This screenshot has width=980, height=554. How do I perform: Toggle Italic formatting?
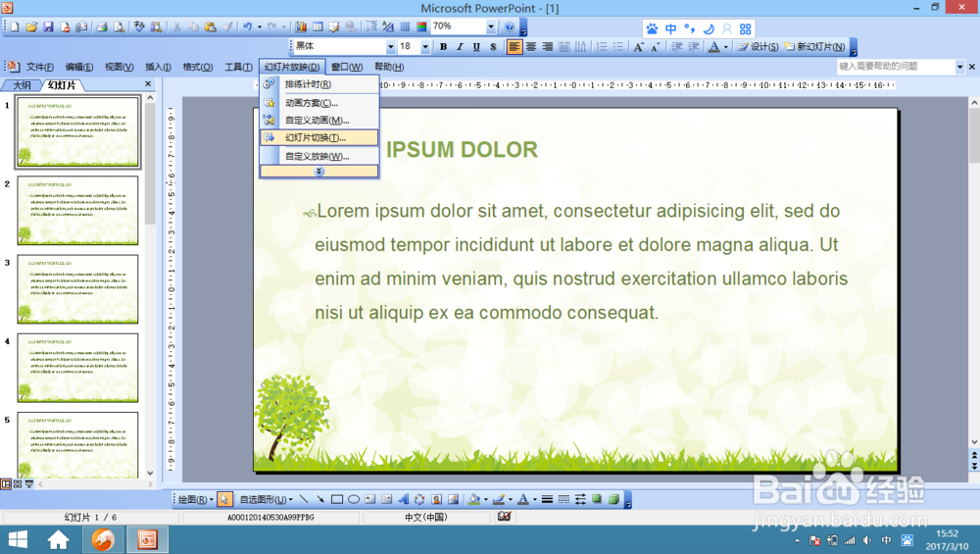[x=460, y=47]
